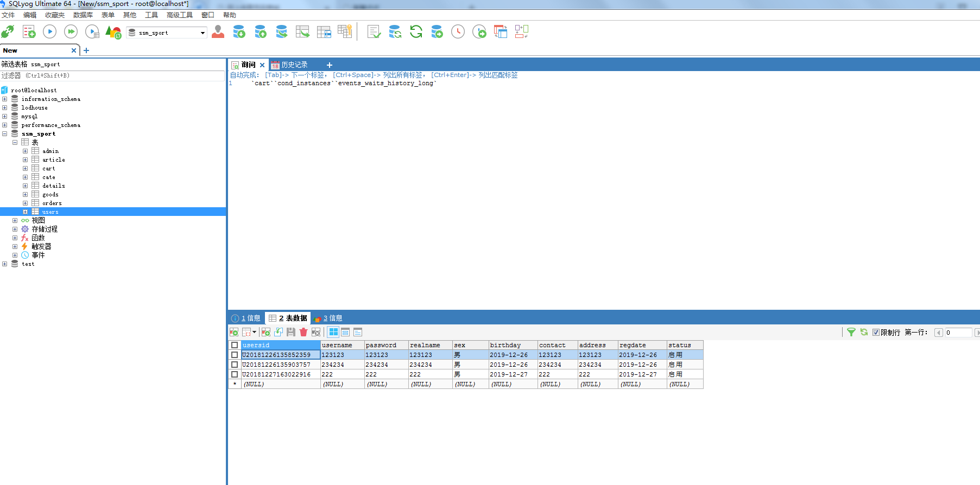Viewport: 980px width, 485px height.
Task: Switch to the 3 信息 result tab
Action: [328, 318]
